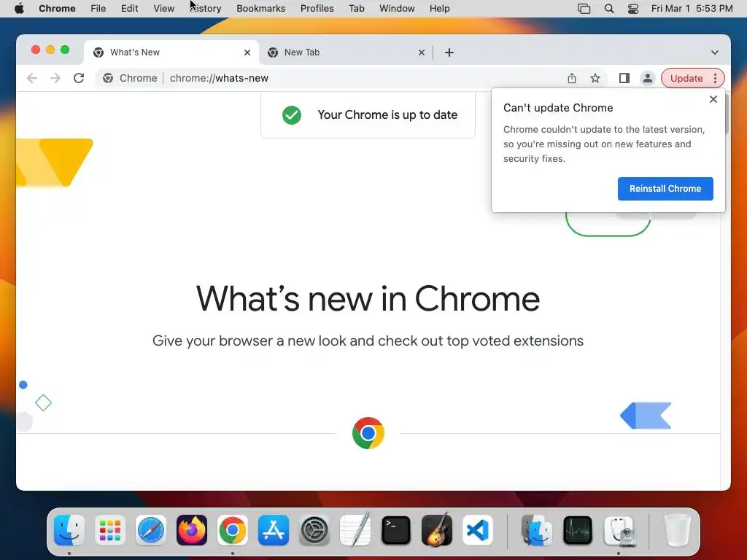Open the profile avatar icon
Viewport: 747px width, 560px height.
(648, 78)
